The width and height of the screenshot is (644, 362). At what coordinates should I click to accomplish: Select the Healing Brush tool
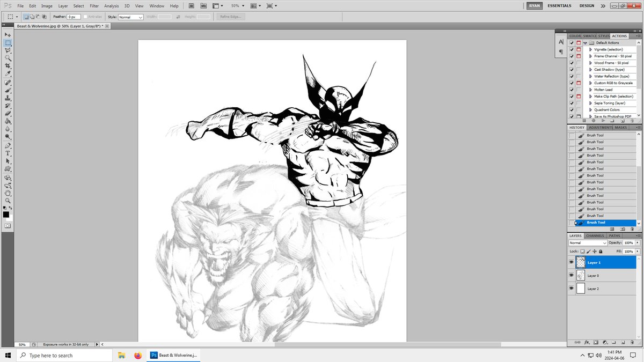[x=8, y=83]
